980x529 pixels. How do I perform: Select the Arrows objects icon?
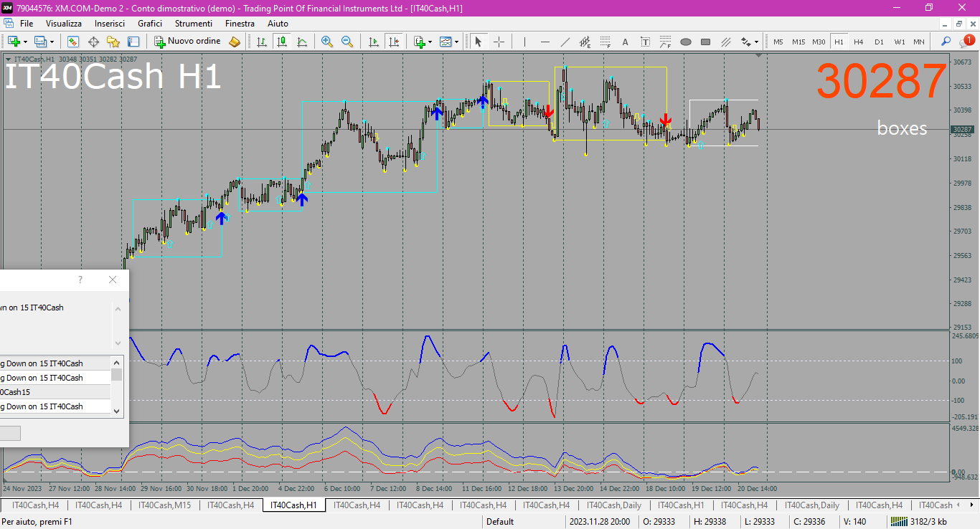click(745, 42)
